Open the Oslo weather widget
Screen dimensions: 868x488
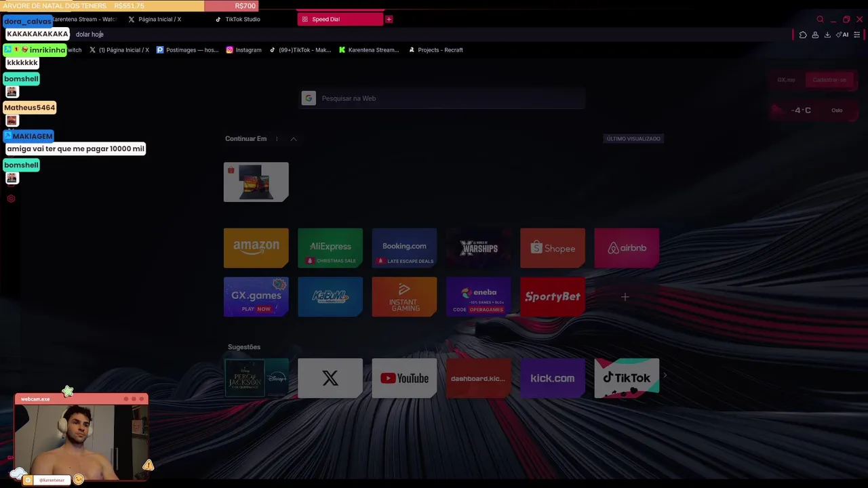(x=812, y=110)
